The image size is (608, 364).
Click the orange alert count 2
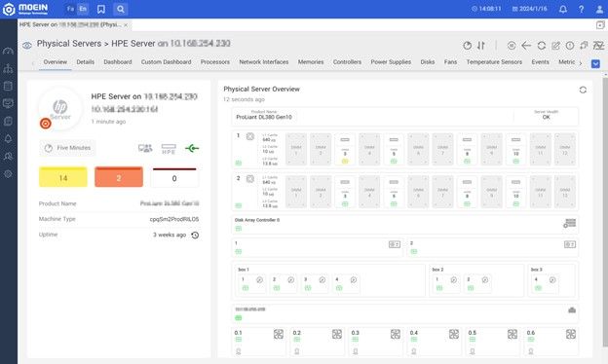[x=119, y=177]
